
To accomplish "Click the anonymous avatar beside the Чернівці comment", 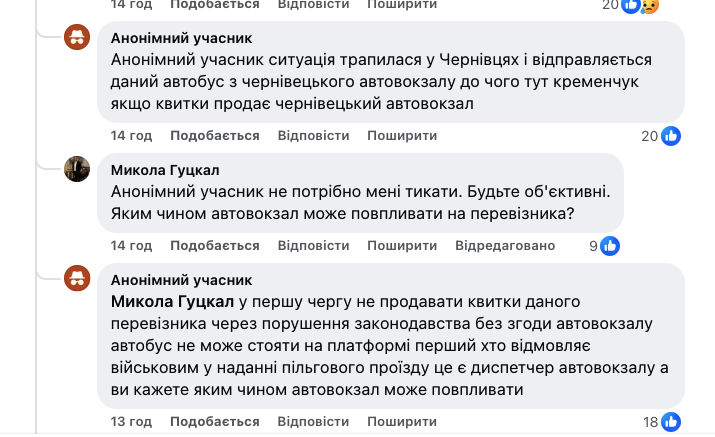I will (78, 39).
